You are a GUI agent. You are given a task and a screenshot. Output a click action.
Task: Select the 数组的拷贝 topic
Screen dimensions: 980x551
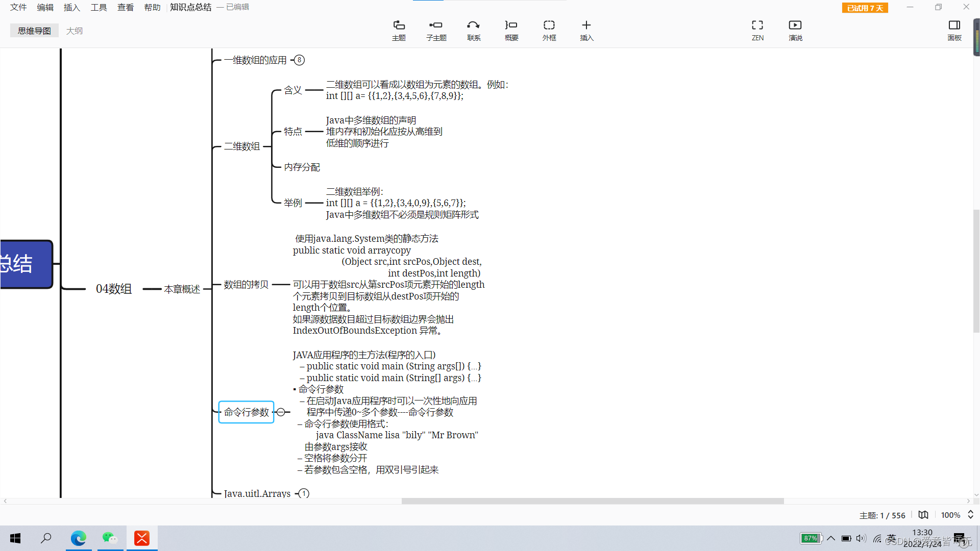(246, 285)
